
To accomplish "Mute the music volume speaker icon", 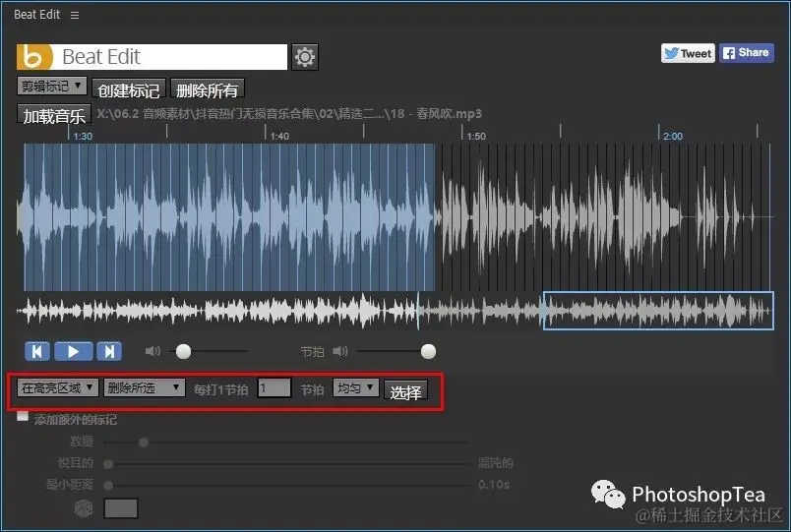I will pos(152,351).
